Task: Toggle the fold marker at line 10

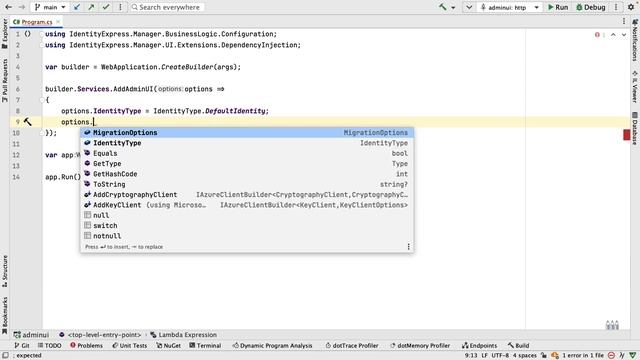Action: (42, 133)
